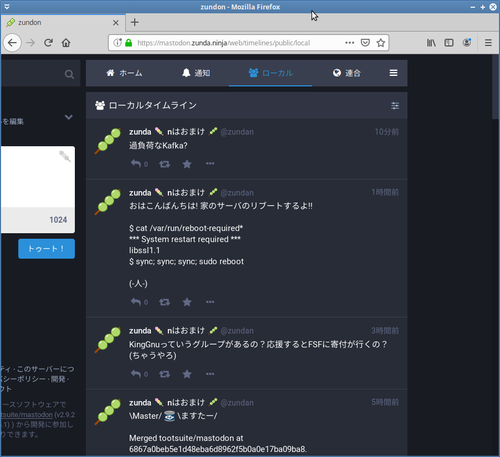Switch to the 通知 tab
500x457 pixels.
(x=196, y=73)
